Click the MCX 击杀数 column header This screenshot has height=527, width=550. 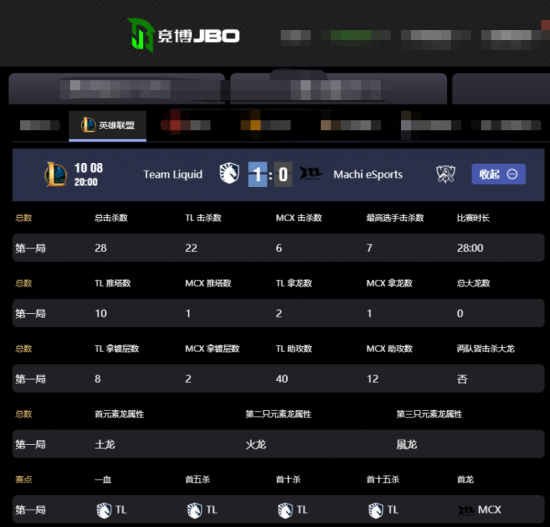[299, 218]
